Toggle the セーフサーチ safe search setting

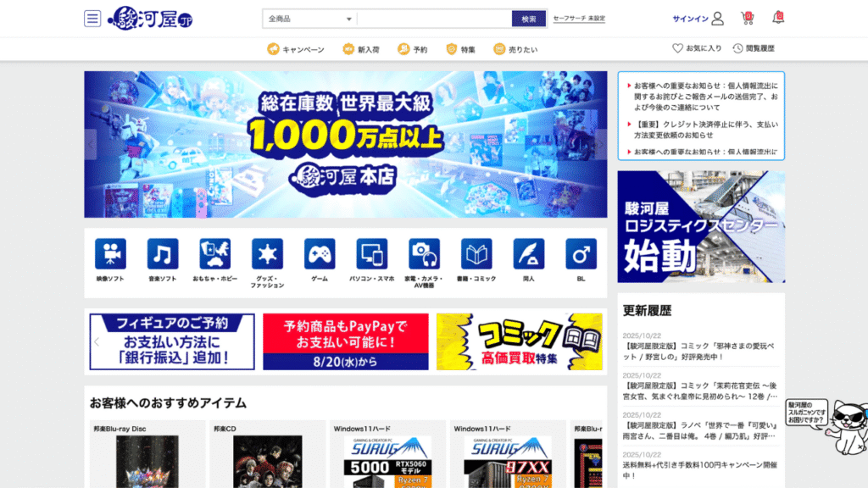(x=579, y=19)
